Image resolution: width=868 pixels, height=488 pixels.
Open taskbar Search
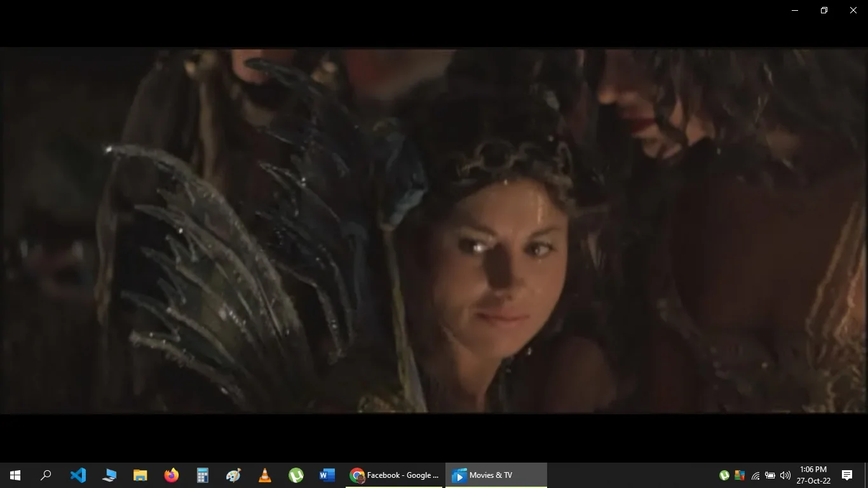[x=46, y=475]
